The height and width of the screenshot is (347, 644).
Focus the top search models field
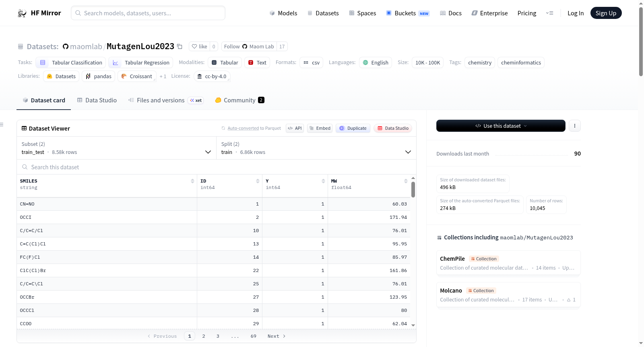[148, 13]
